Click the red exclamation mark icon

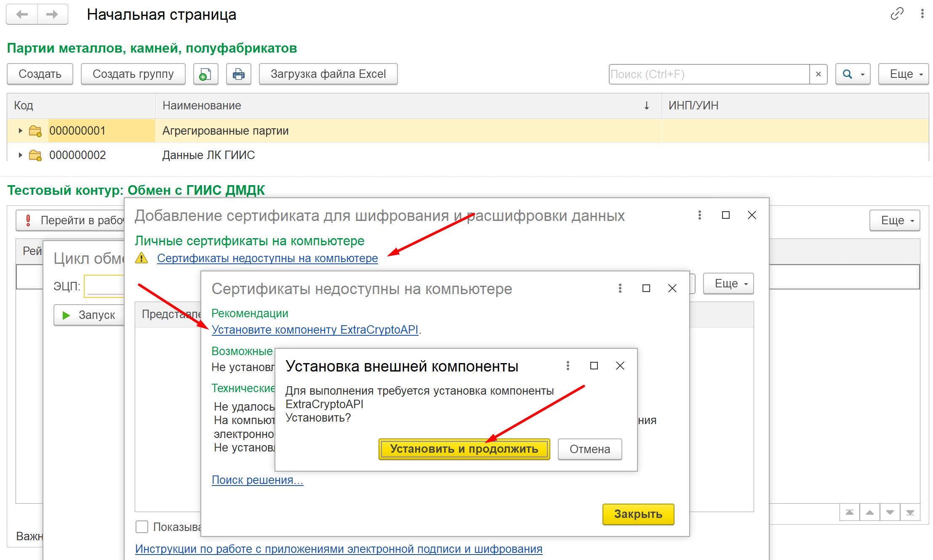pos(28,220)
